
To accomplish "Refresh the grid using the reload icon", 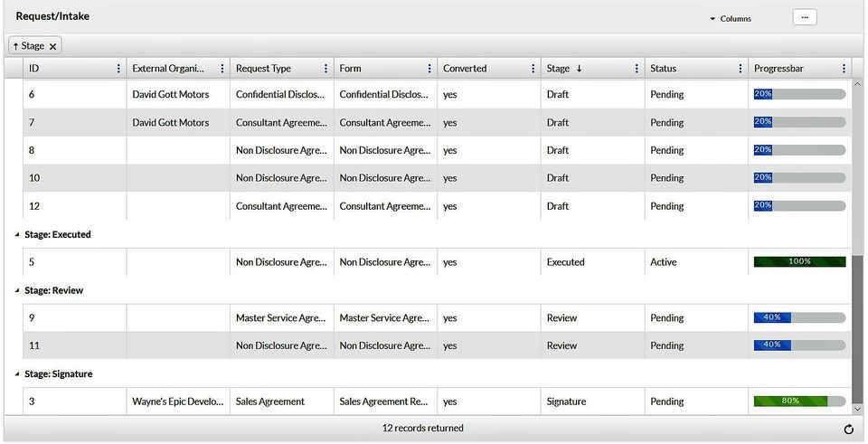I will (848, 430).
